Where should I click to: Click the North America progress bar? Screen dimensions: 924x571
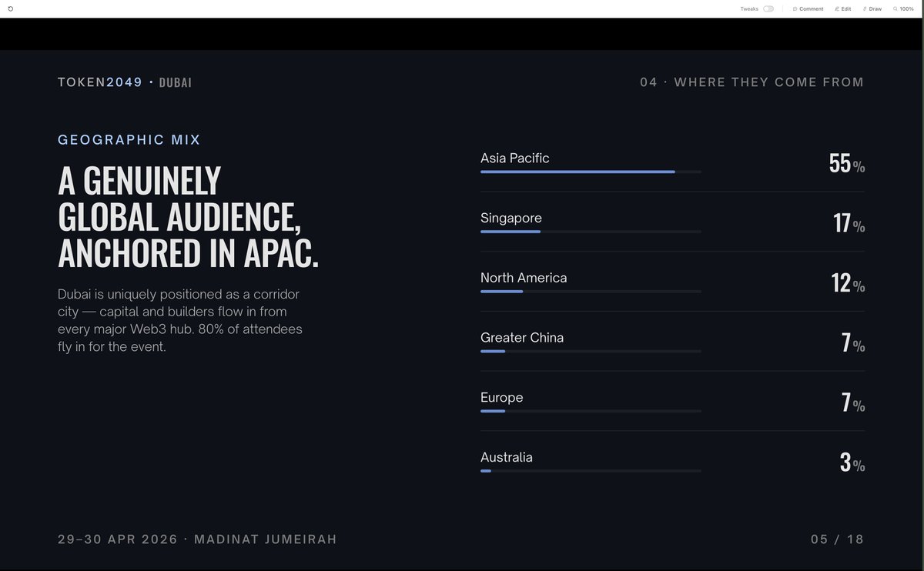[591, 292]
